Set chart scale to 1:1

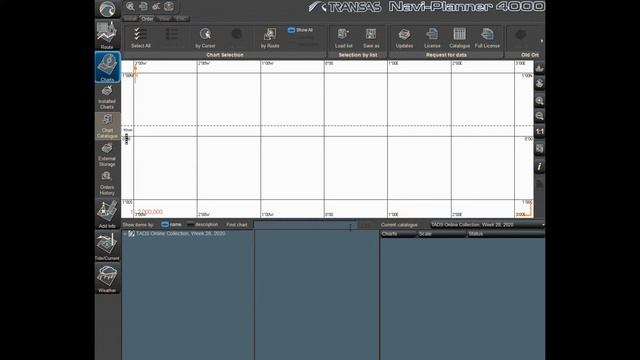(x=540, y=131)
